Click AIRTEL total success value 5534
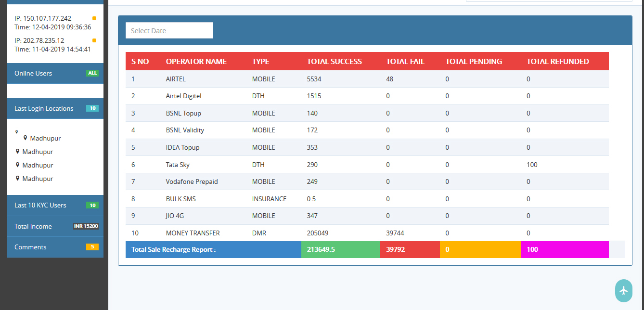The height and width of the screenshot is (310, 644). (x=314, y=79)
